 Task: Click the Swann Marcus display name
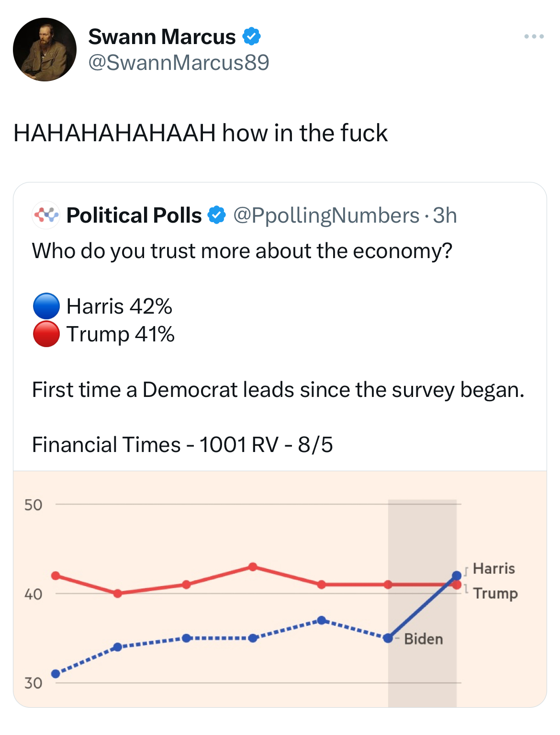click(162, 36)
